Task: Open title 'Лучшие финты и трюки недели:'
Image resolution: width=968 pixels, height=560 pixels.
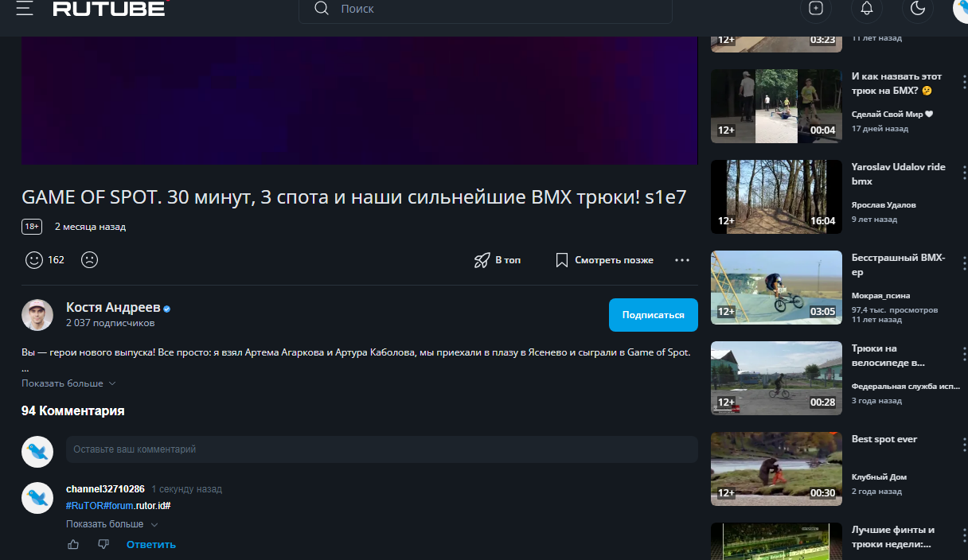Action: [893, 537]
